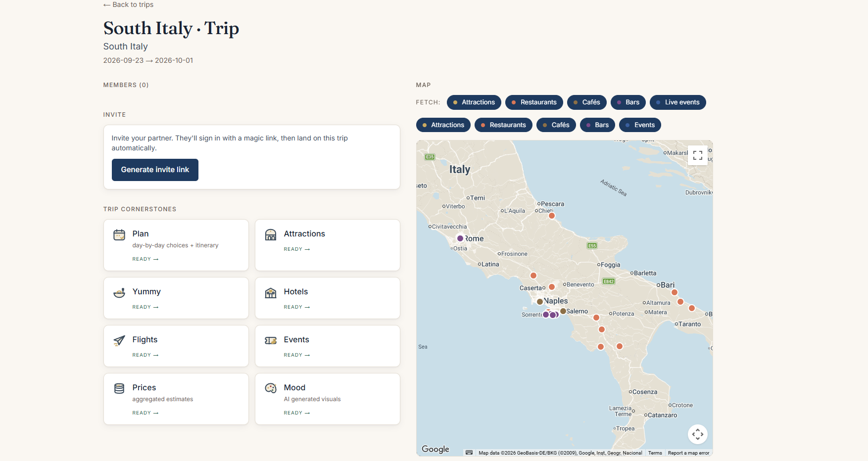Open the Prices cornerstone card title

pyautogui.click(x=144, y=387)
